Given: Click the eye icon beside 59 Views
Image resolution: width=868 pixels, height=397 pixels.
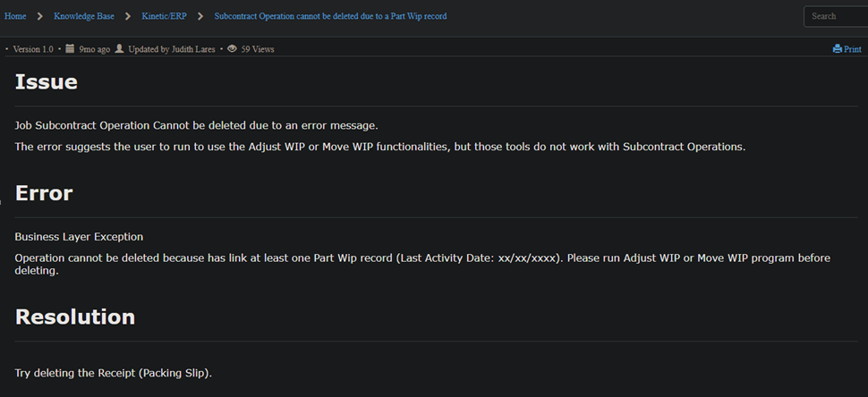Looking at the screenshot, I should click(233, 49).
